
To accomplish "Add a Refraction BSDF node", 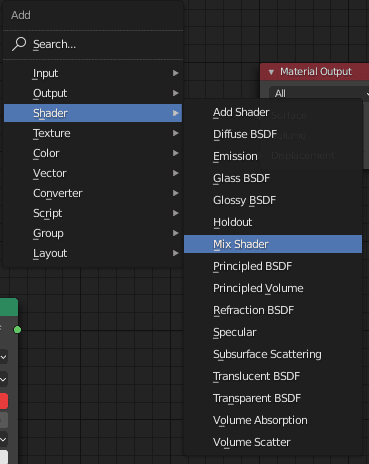I will [273, 310].
